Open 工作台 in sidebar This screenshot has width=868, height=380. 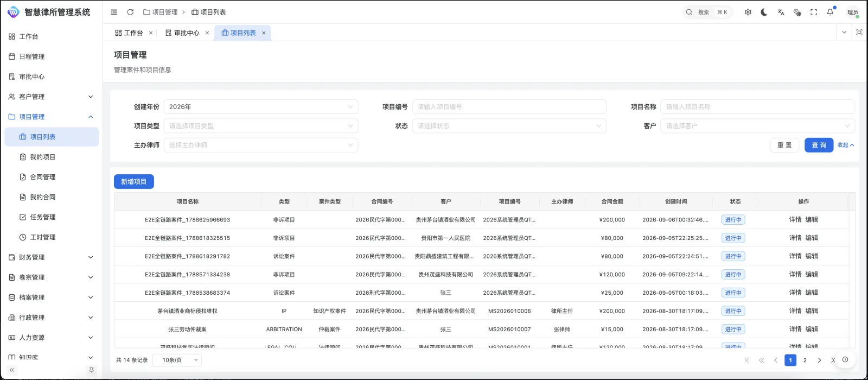[x=52, y=36]
